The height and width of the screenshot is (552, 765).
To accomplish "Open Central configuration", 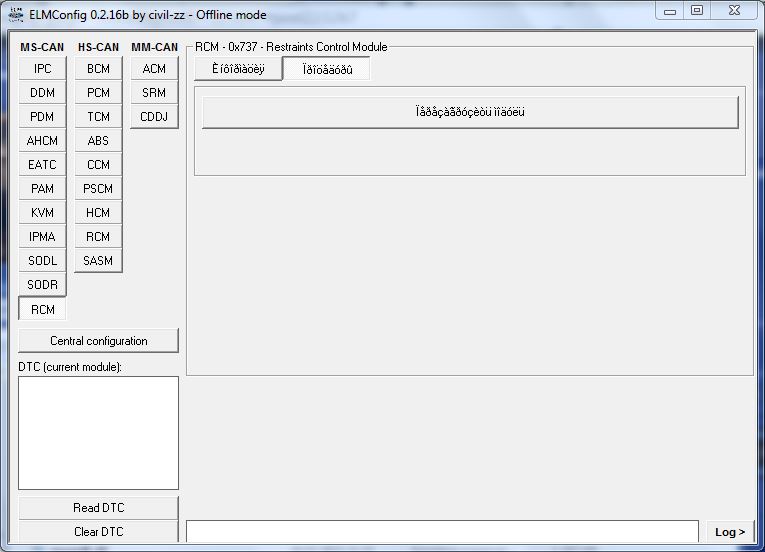I will (98, 341).
